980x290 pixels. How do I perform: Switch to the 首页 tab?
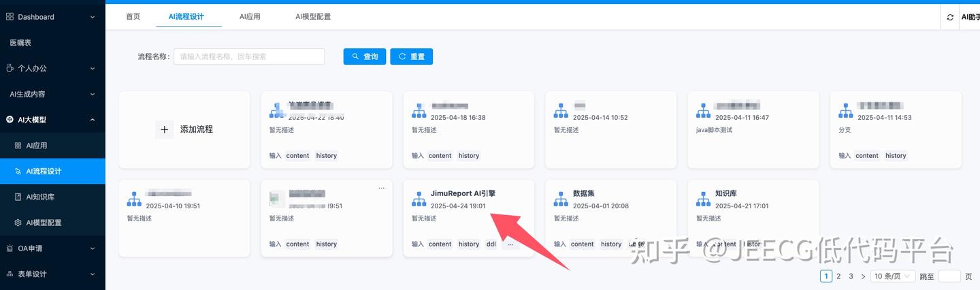(x=133, y=16)
